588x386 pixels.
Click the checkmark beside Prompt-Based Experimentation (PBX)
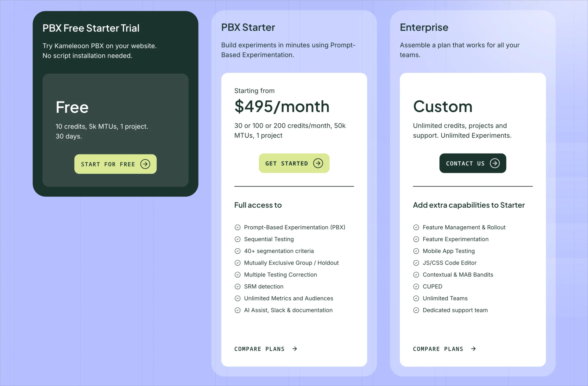coord(238,227)
